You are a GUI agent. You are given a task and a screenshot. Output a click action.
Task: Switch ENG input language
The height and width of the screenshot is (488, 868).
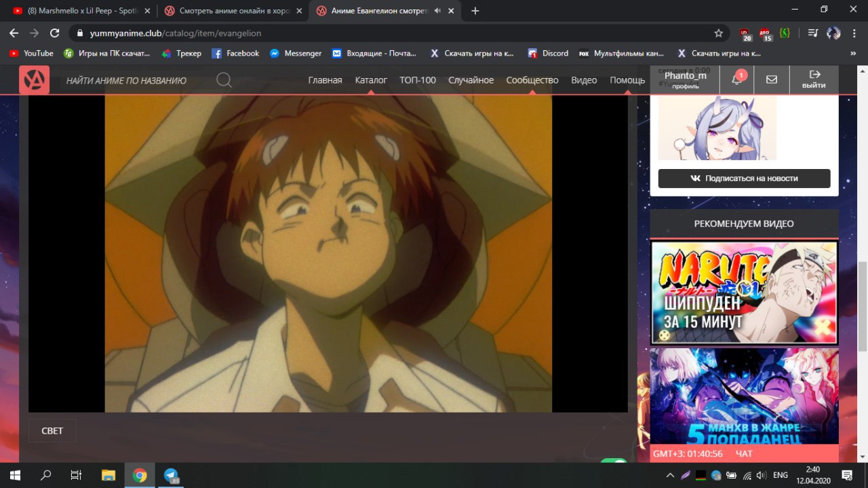click(x=781, y=475)
